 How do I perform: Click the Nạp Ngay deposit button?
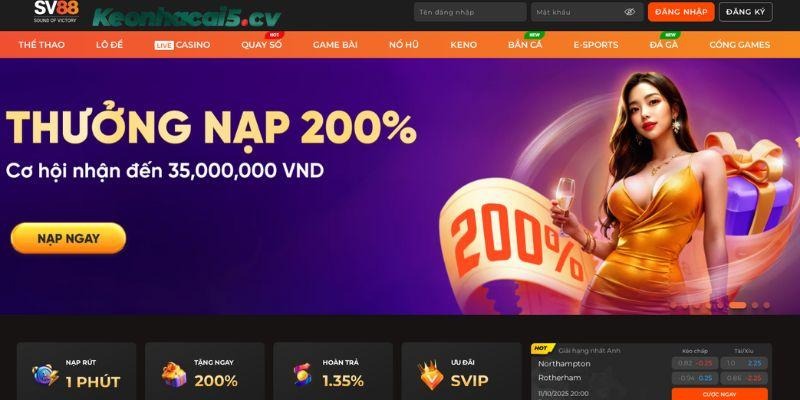point(68,238)
